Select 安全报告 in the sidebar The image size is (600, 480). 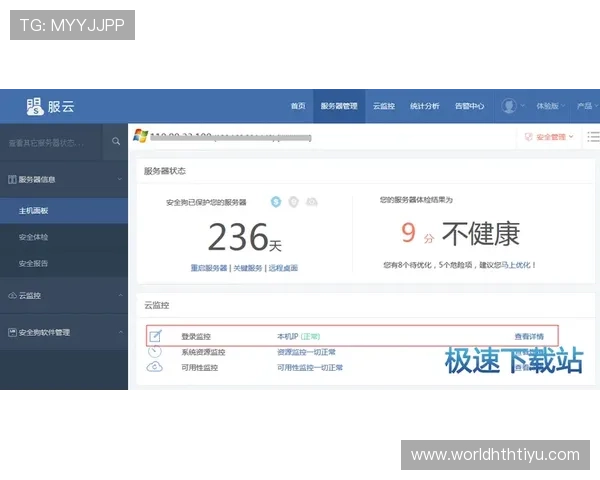[x=34, y=263]
